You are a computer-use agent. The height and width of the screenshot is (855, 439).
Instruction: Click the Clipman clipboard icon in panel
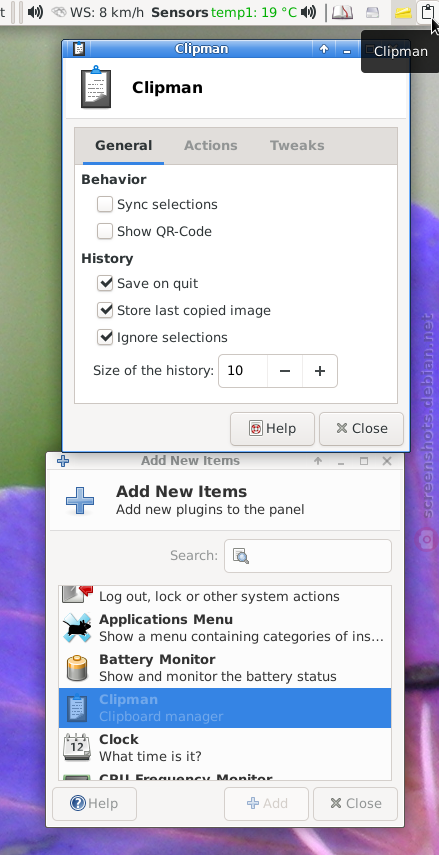click(x=428, y=12)
